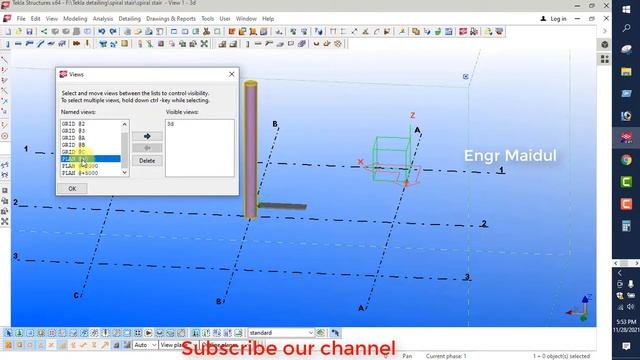The image size is (640, 360).
Task: Click the weld icon beside bolt tool
Action: (x=87, y=44)
